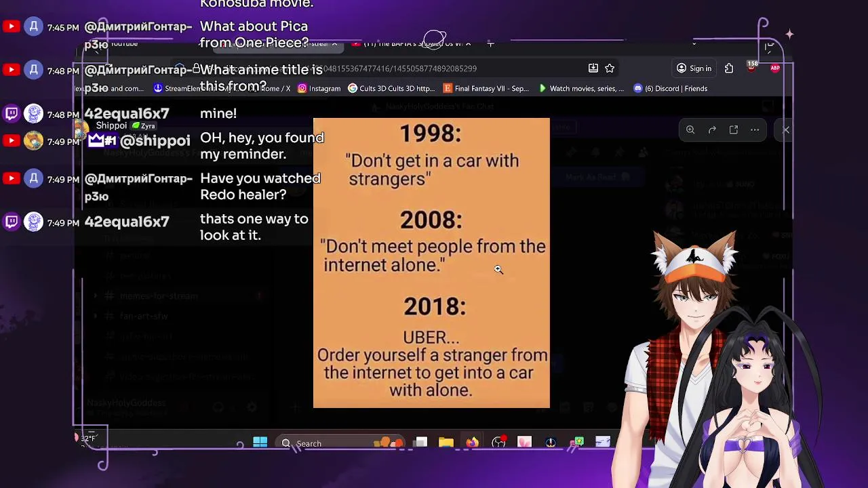This screenshot has height=488, width=868.
Task: Click the forward/share arrow in the image viewer
Action: (712, 129)
